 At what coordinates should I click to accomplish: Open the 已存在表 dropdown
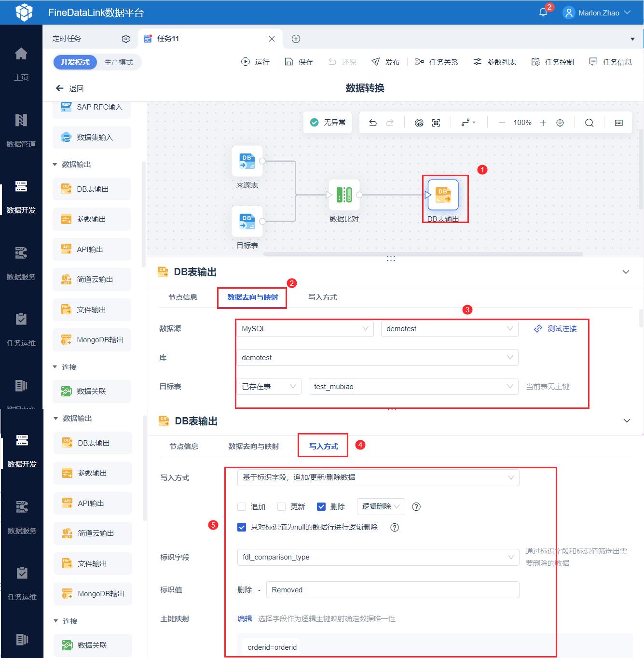[269, 387]
